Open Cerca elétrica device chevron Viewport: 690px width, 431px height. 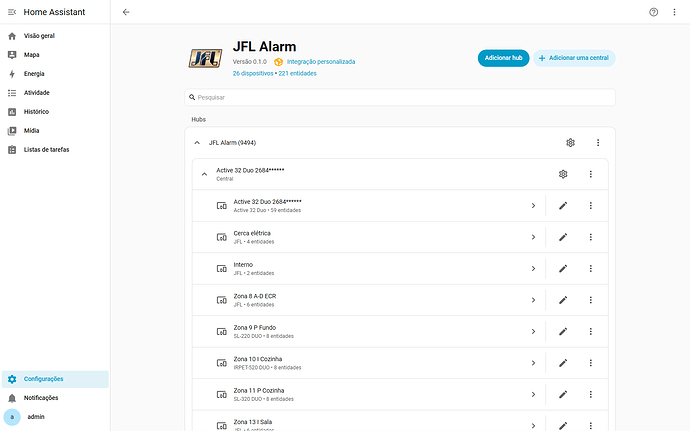point(533,237)
